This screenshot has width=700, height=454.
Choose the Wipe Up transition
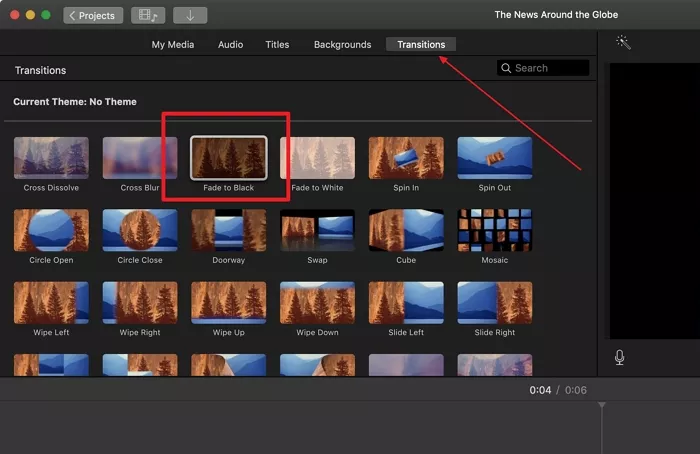pyautogui.click(x=229, y=302)
